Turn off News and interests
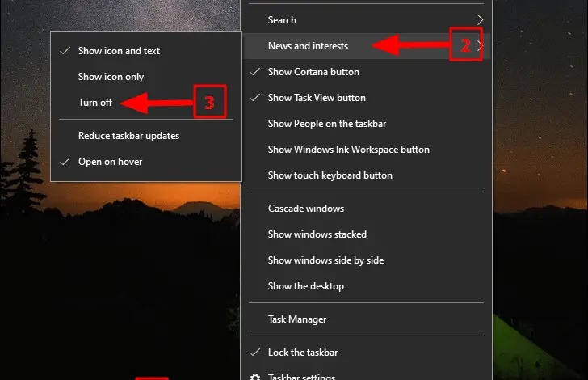The height and width of the screenshot is (380, 588). 95,103
